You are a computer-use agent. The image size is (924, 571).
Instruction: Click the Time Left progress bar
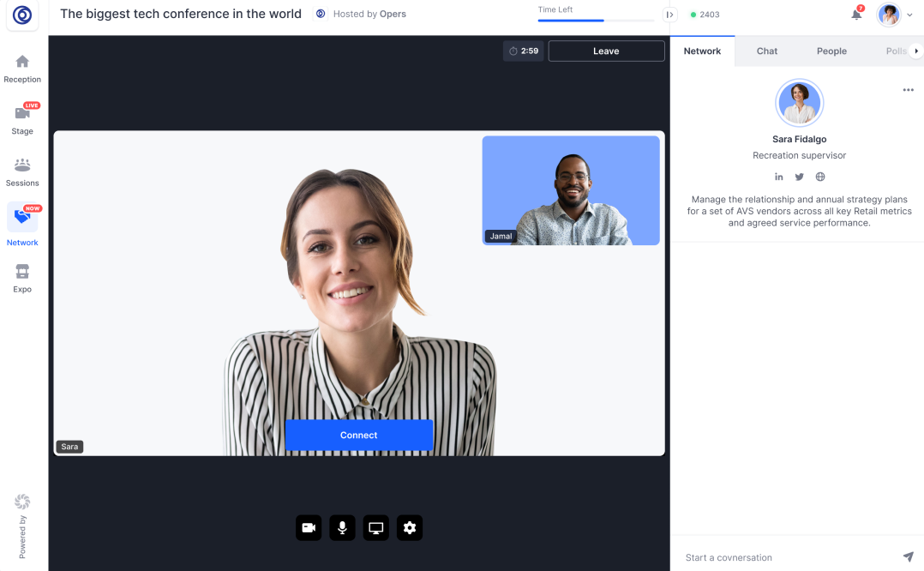tap(596, 21)
